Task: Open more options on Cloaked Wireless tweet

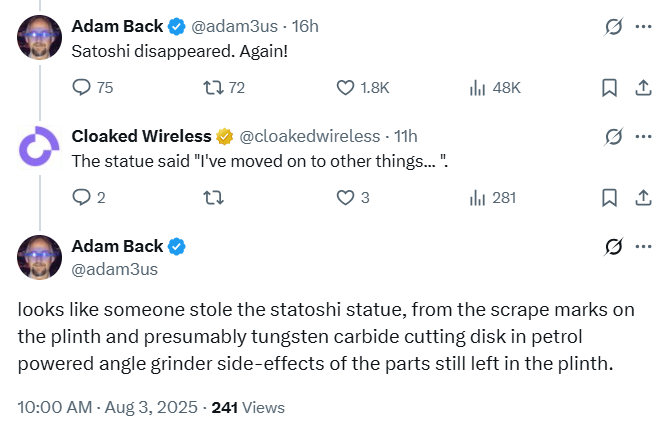Action: (x=643, y=136)
